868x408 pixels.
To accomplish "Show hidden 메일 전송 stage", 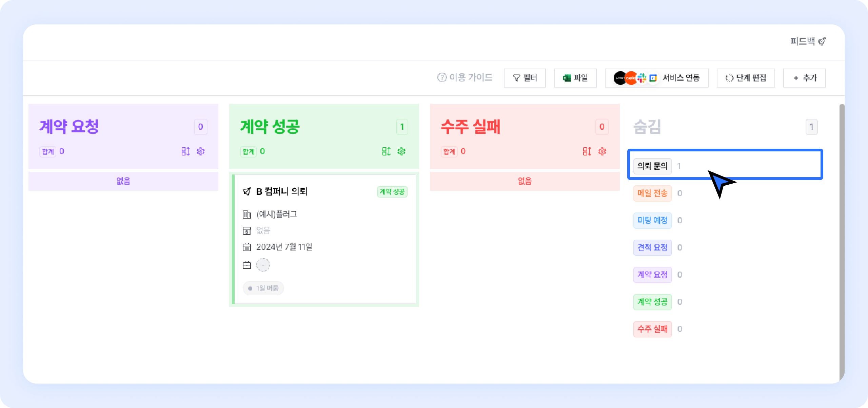I will 652,193.
